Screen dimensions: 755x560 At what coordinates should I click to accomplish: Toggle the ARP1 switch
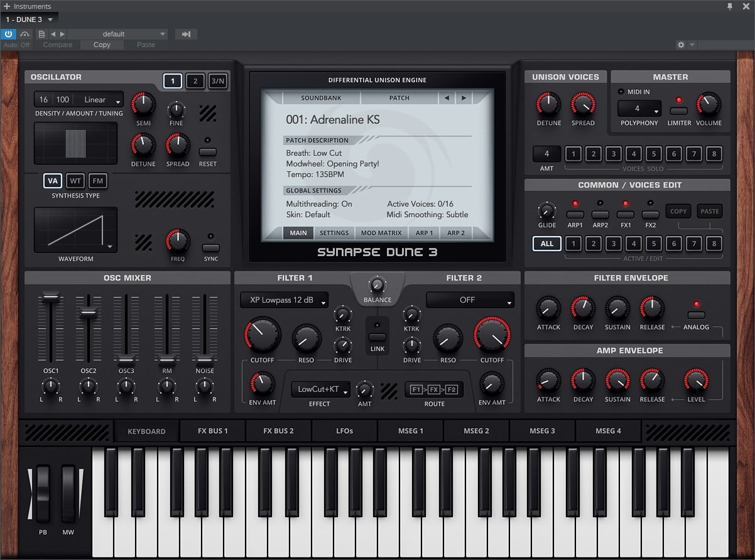(575, 215)
